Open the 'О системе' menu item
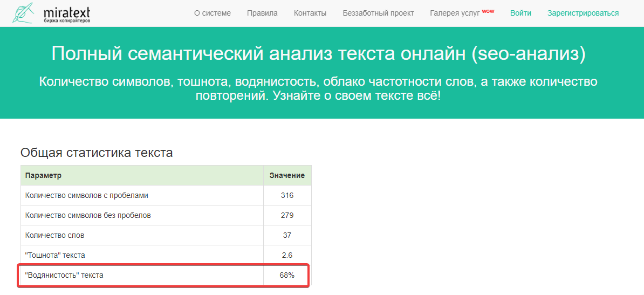The height and width of the screenshot is (295, 644). click(213, 13)
